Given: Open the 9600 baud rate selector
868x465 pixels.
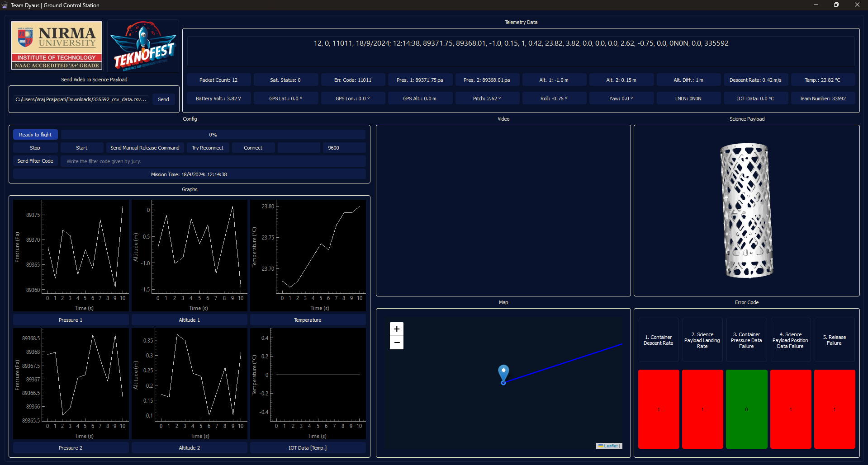Looking at the screenshot, I should tap(344, 147).
